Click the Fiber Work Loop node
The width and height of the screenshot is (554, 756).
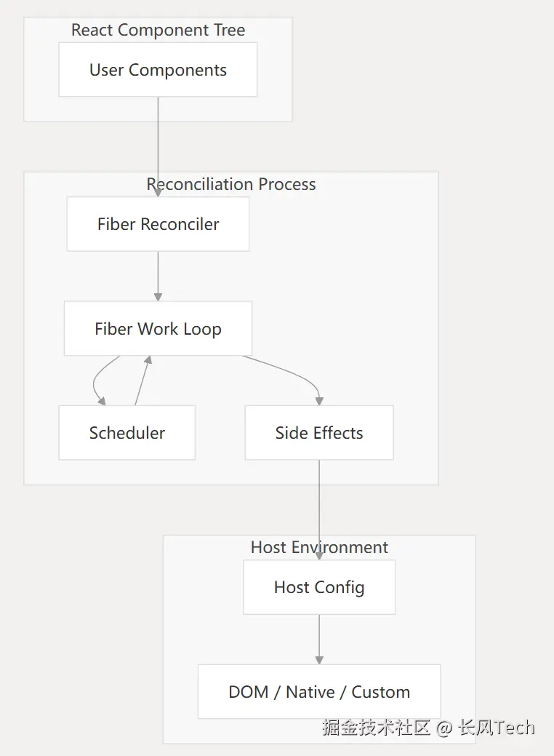(x=158, y=329)
